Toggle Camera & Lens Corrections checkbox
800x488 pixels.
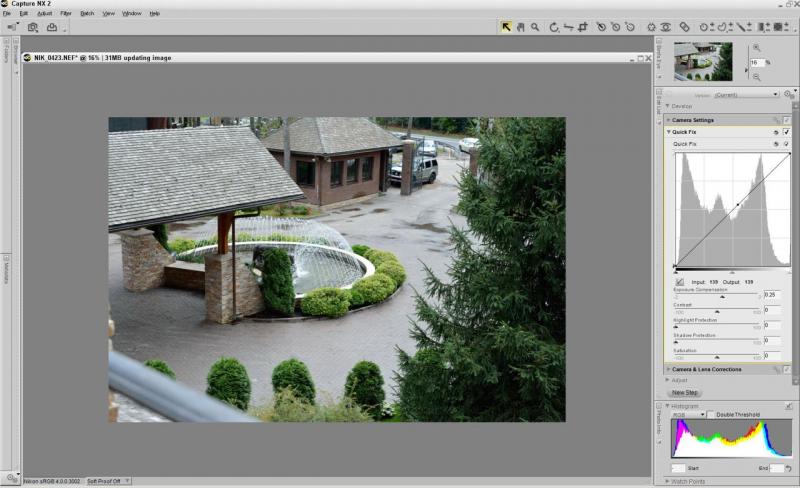(x=787, y=369)
